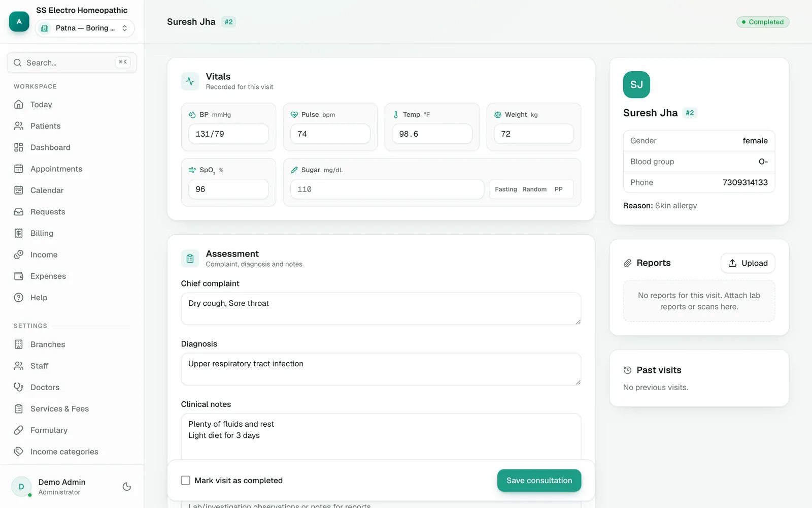Check Mark visit as completed checkbox
The width and height of the screenshot is (812, 508).
(x=186, y=480)
